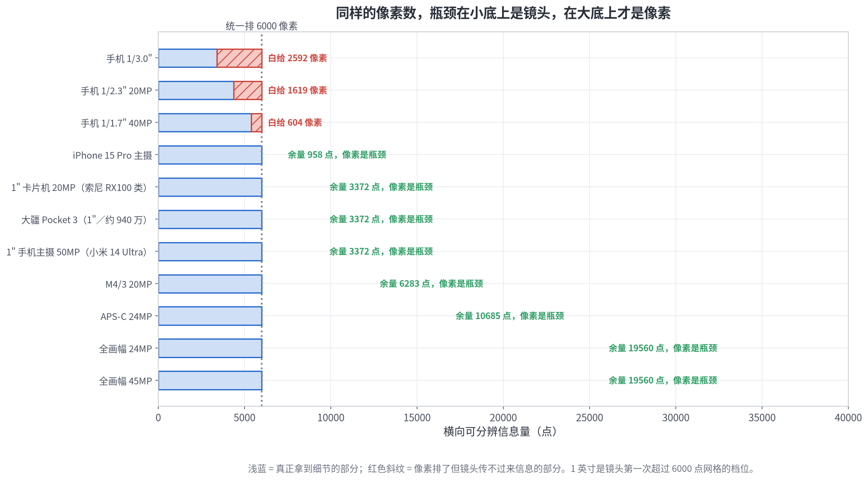Click the y-axis label 手机 1/1.7" 40MP
The image size is (868, 480).
point(116,123)
